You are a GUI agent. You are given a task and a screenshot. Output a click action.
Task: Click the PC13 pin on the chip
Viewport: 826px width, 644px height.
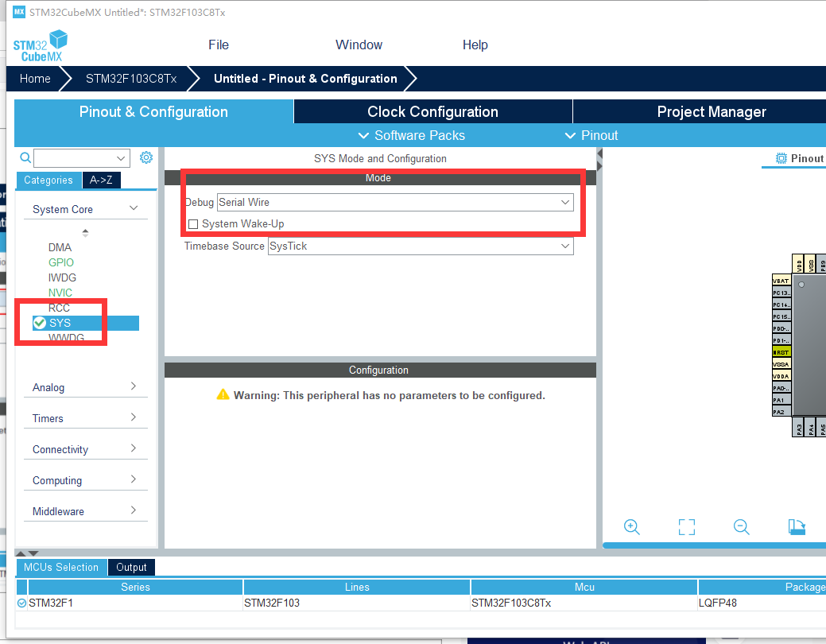click(781, 293)
